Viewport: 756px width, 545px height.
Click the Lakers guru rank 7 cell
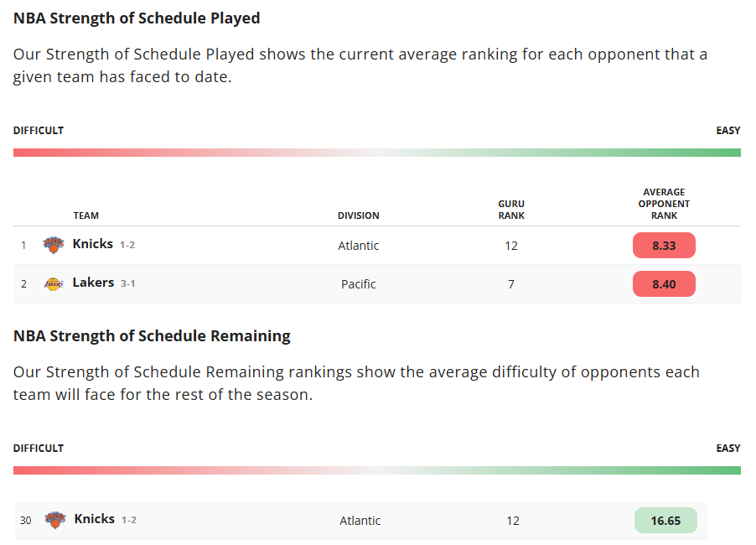tap(511, 284)
